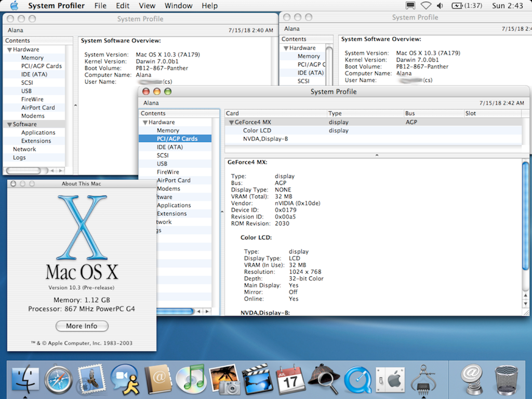Click horizontal scrollbar thumb in front contents
The height and width of the screenshot is (399, 532).
pos(175,311)
